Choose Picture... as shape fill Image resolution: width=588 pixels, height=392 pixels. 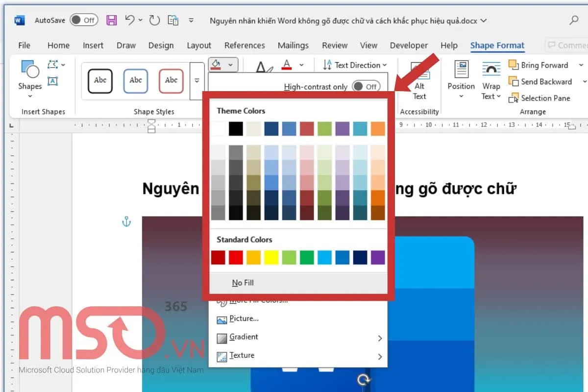[242, 318]
